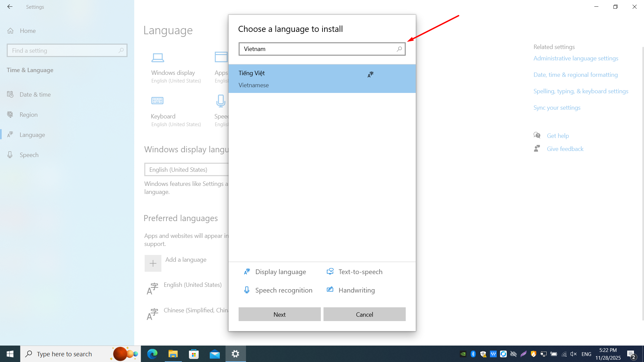Click the taskbar clock and date

[x=608, y=354]
